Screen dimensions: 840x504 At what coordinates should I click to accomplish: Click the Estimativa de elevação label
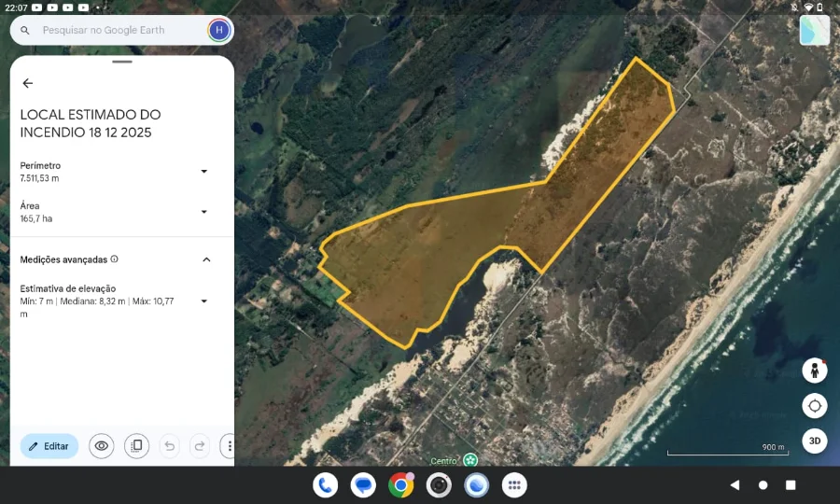click(67, 288)
